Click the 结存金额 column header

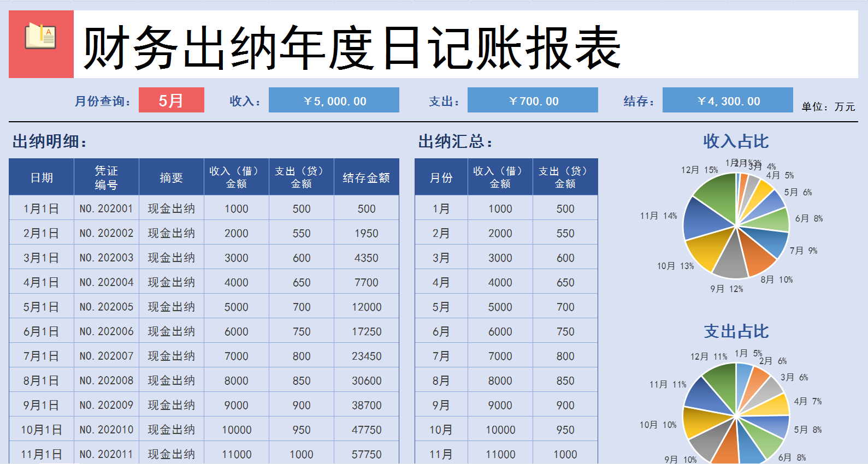(367, 177)
